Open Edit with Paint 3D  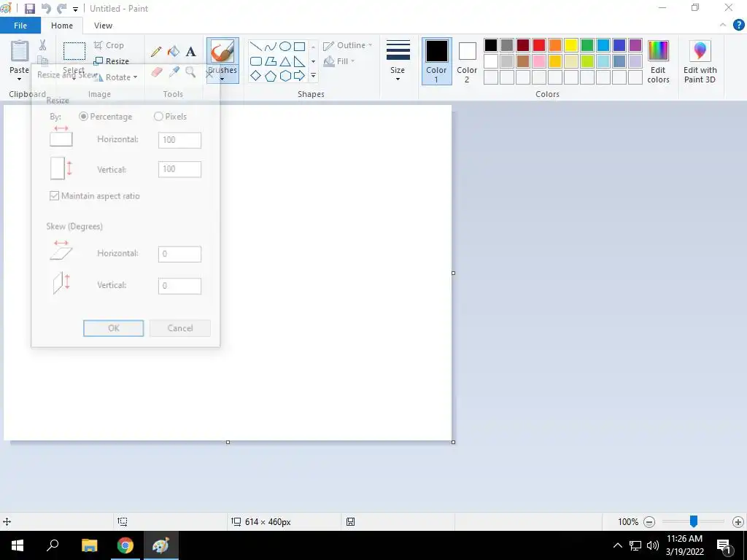coord(700,61)
